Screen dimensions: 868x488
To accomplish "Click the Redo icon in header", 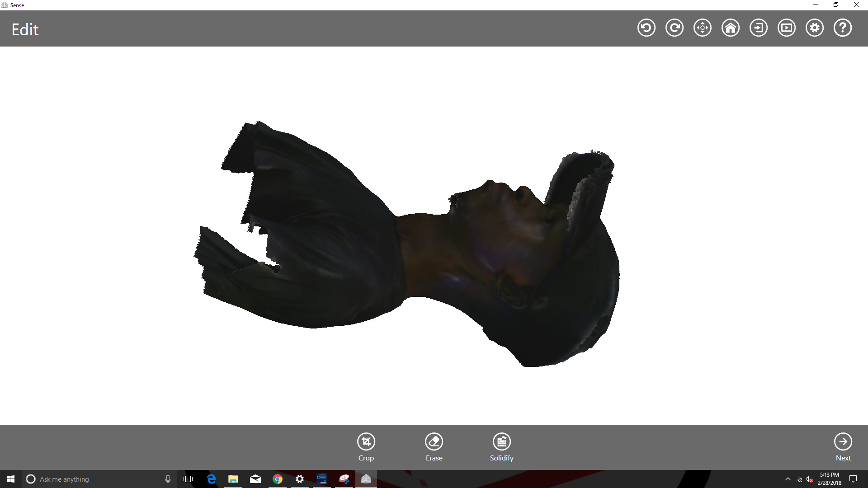I will point(675,28).
